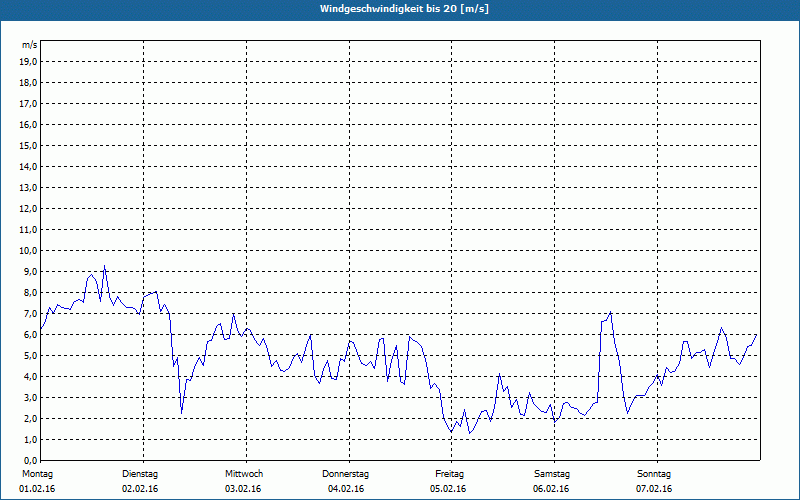Click the Monday wind peak above 9 m/s
Screen dimensions: 800x500
(x=105, y=266)
